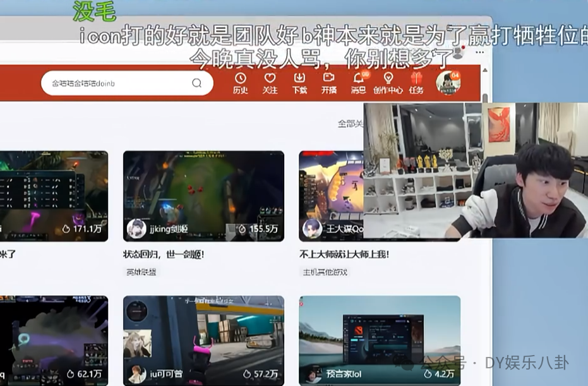Start streaming via 开播 icon
The width and height of the screenshot is (588, 386).
coord(329,83)
